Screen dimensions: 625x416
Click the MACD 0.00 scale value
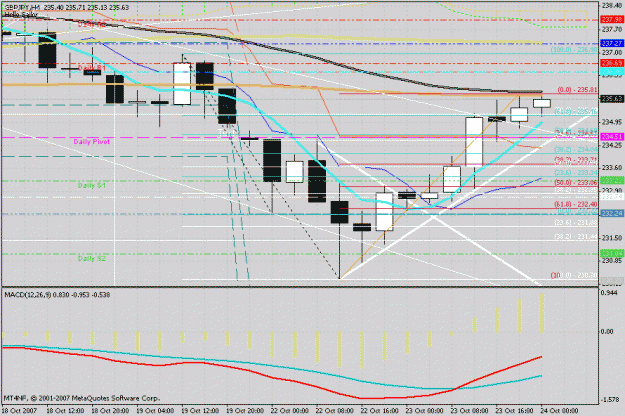coord(607,332)
